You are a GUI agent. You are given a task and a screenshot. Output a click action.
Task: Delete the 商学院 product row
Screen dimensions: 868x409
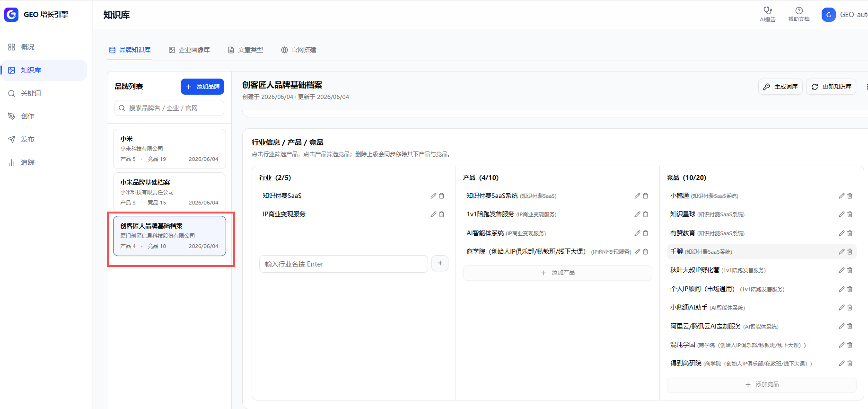(646, 252)
